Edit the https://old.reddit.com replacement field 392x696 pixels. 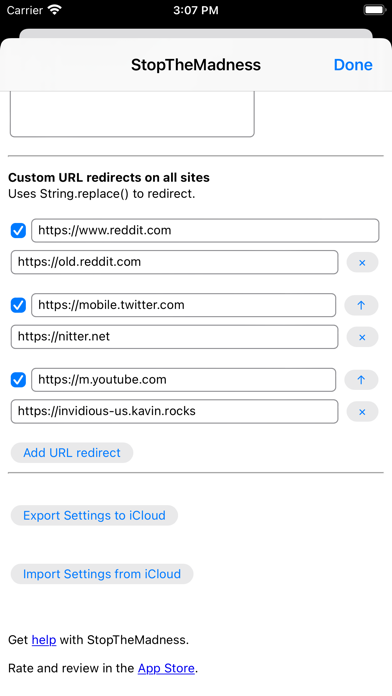(x=174, y=262)
